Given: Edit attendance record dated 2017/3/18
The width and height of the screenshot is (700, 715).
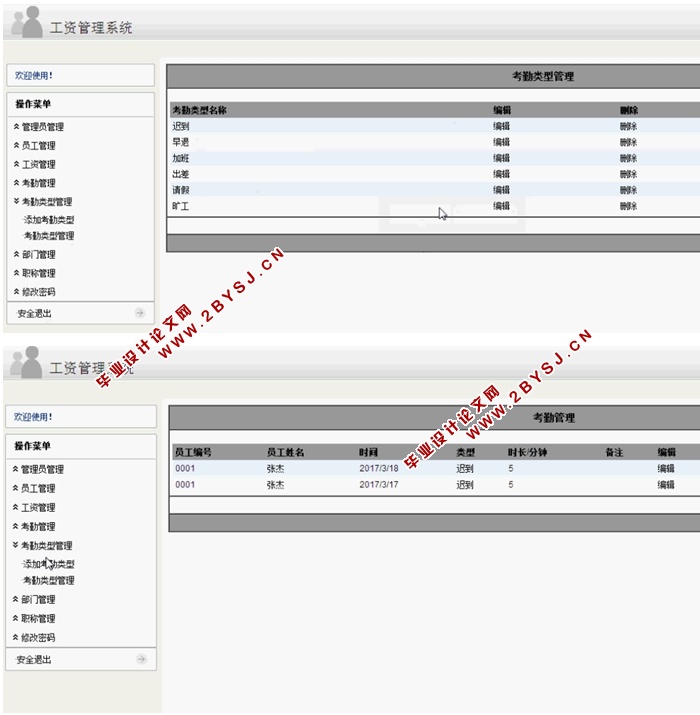Looking at the screenshot, I should coord(666,468).
